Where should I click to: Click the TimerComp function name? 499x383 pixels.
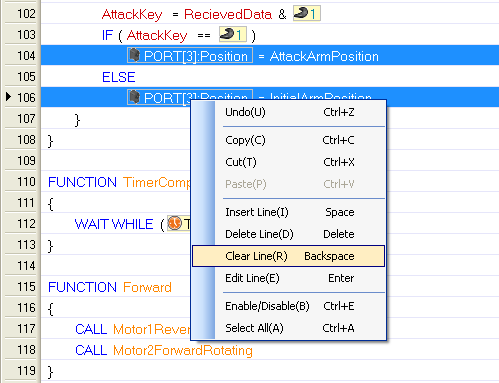[157, 183]
